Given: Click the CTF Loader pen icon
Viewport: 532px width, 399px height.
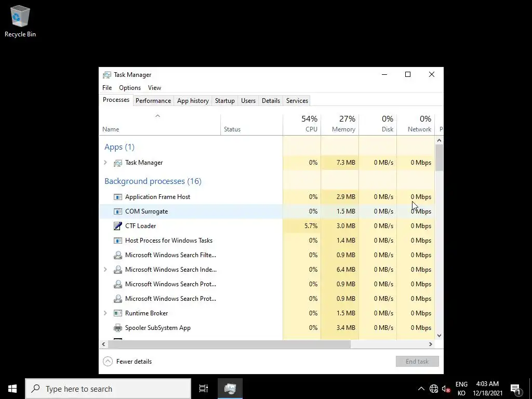Looking at the screenshot, I should pos(118,226).
